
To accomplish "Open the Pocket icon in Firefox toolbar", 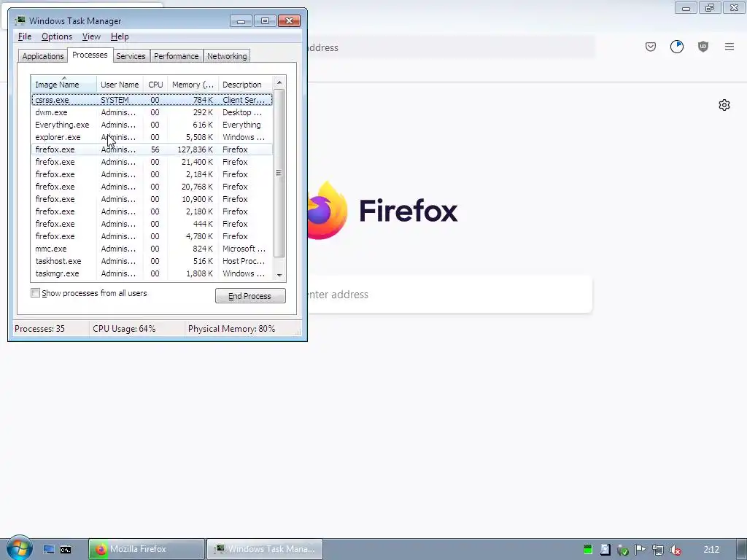I will pyautogui.click(x=651, y=47).
